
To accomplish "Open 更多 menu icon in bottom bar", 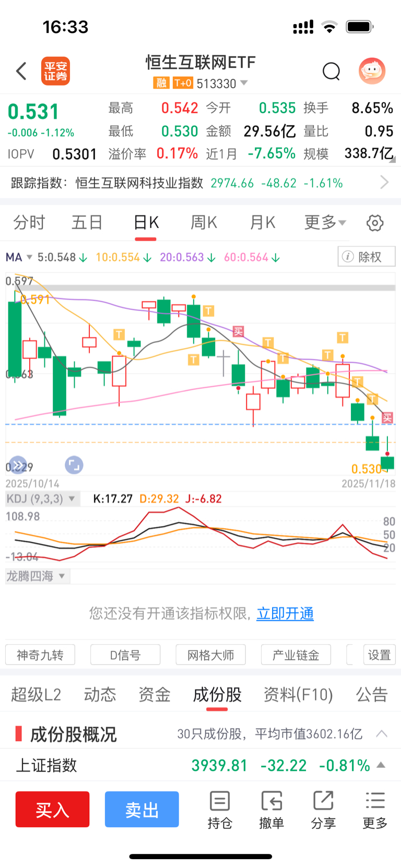I will click(x=375, y=810).
